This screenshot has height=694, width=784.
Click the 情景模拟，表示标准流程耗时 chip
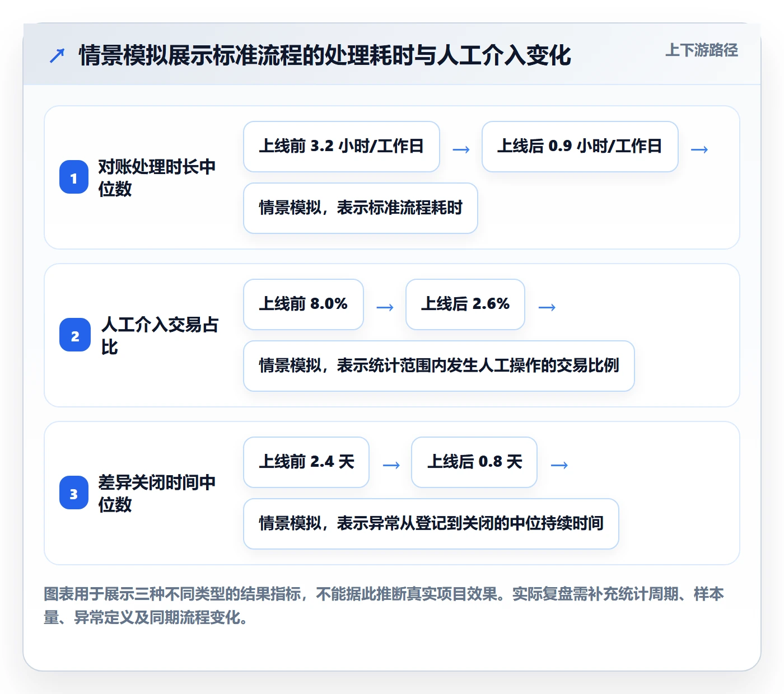tap(361, 208)
